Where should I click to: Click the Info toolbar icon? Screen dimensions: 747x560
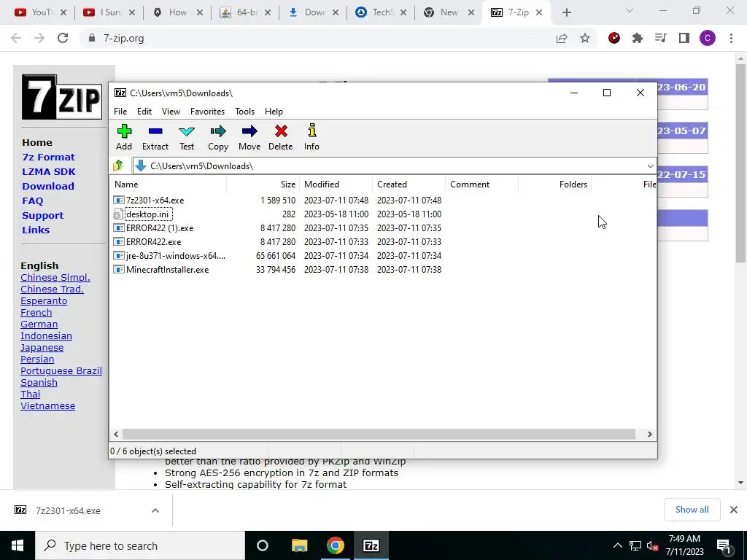311,131
